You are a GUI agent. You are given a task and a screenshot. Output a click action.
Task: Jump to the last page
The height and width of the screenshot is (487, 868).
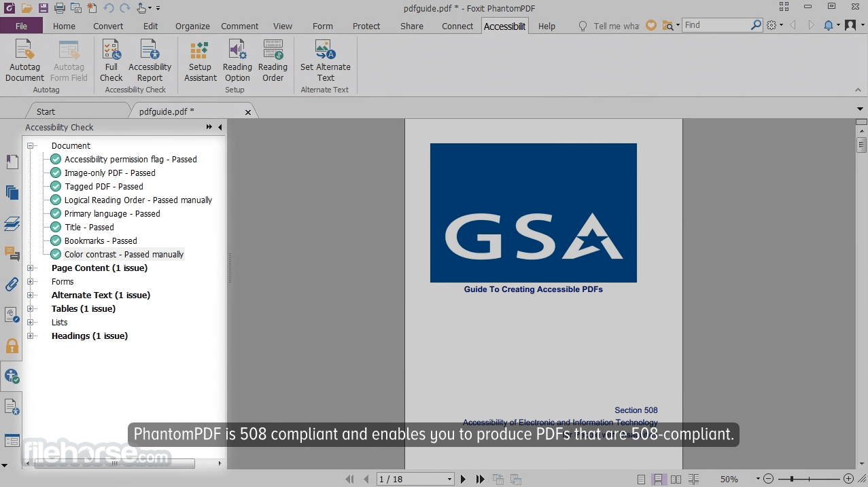pyautogui.click(x=480, y=479)
